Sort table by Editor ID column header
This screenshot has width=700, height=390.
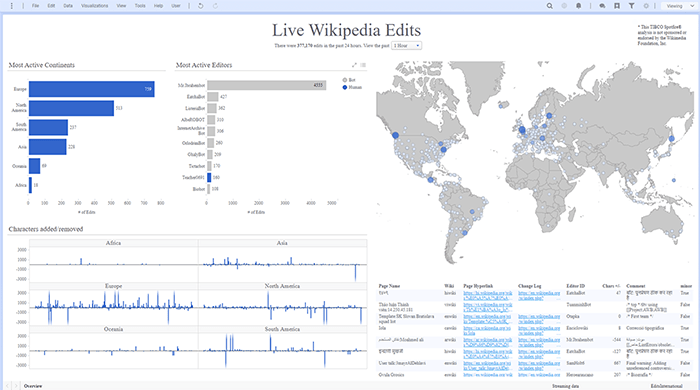[x=575, y=286]
